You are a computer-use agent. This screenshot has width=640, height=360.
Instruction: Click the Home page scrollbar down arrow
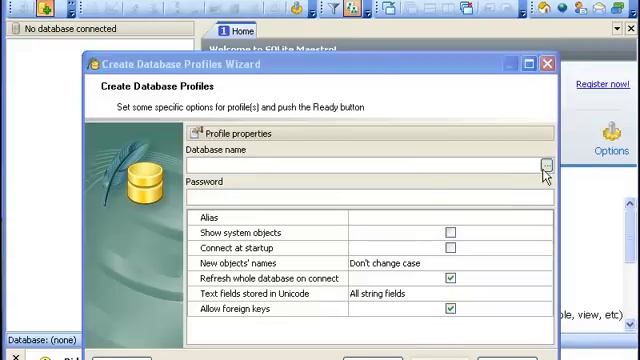pos(630,324)
